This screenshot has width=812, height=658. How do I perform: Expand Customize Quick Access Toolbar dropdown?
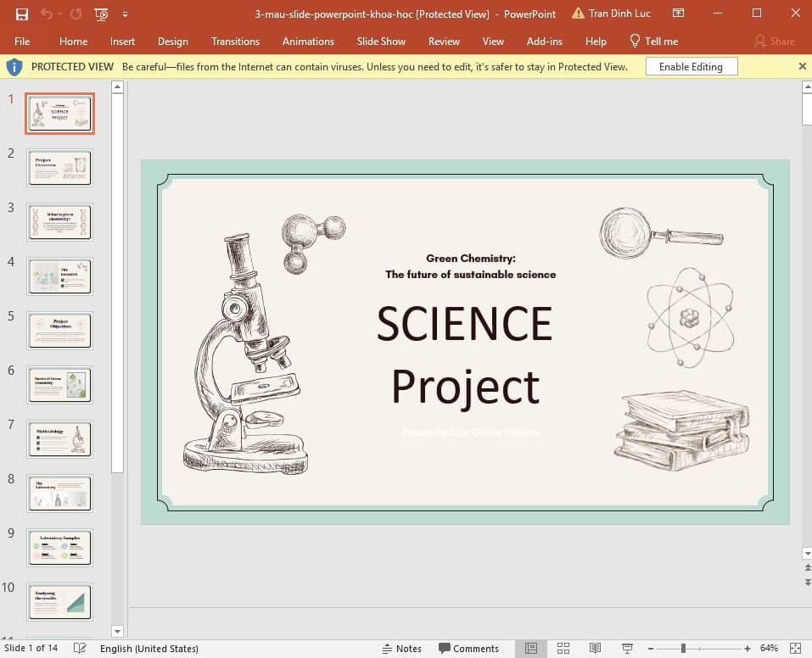126,14
